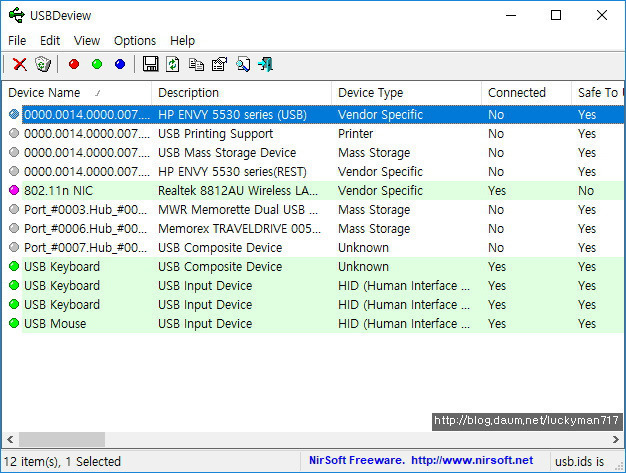Click the gray dot beside HP ENVY 5530 series(REST)

(14, 171)
